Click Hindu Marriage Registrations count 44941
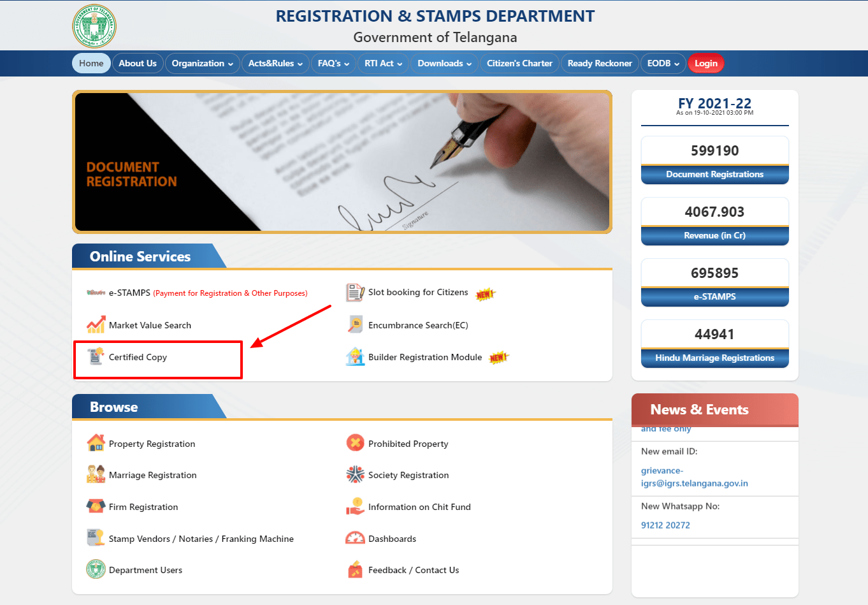 coord(715,334)
